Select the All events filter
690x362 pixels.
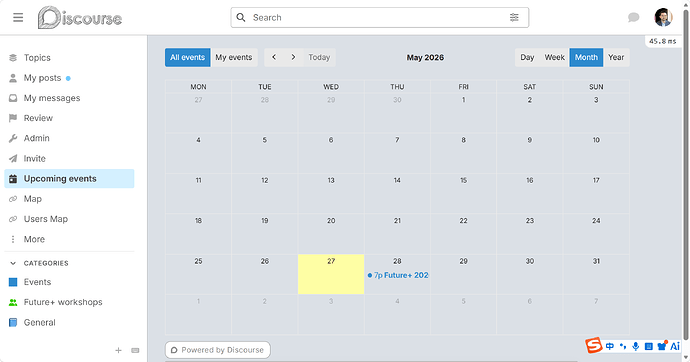[187, 58]
